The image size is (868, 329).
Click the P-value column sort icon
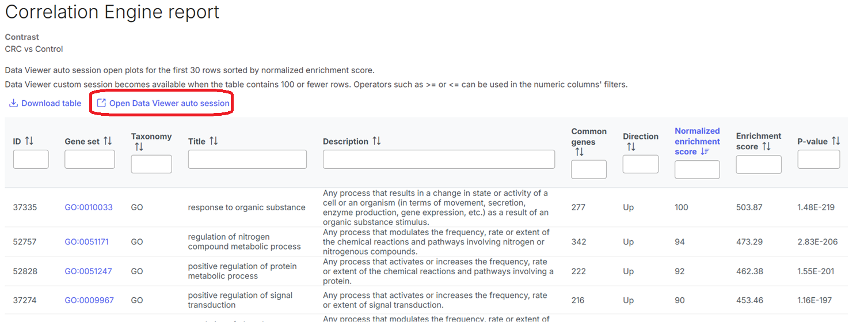pyautogui.click(x=836, y=141)
